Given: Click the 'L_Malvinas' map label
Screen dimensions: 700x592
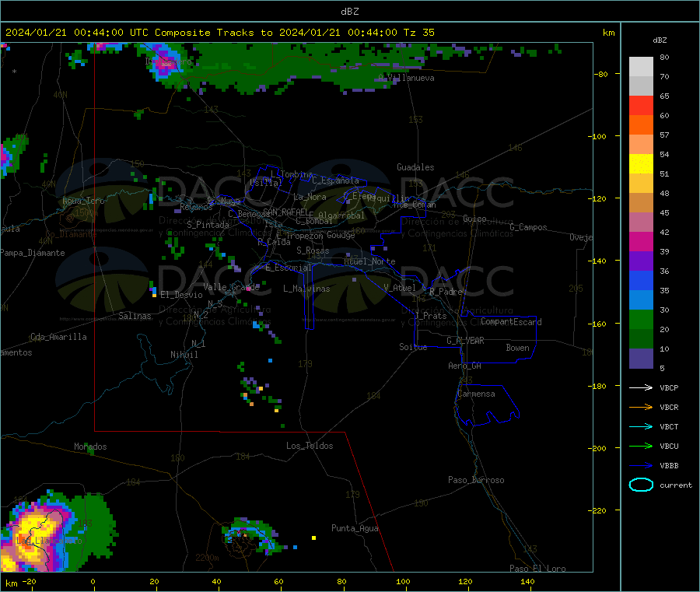Looking at the screenshot, I should pyautogui.click(x=306, y=289).
